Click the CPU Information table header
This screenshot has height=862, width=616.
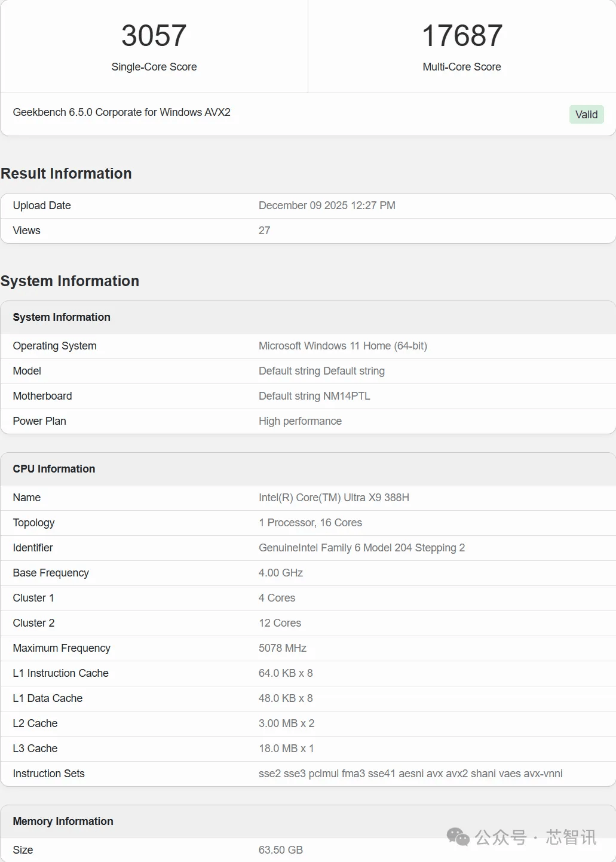coord(54,469)
